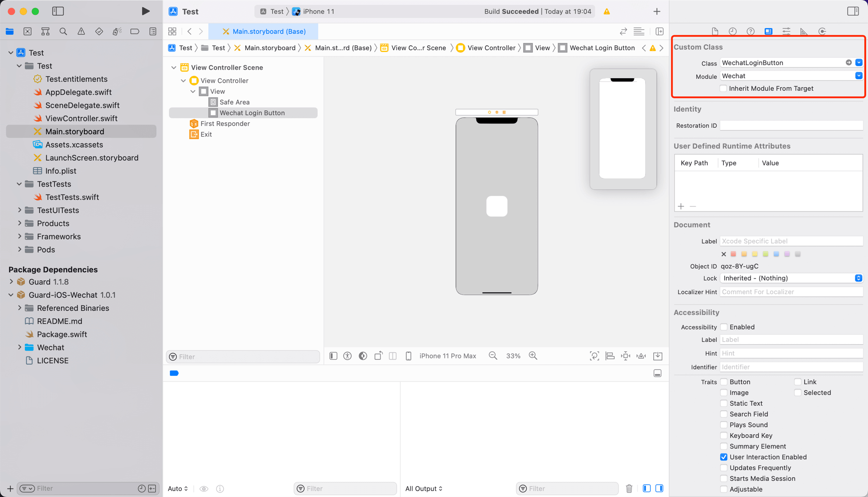Viewport: 868px width, 497px height.
Task: Open the Lock dropdown menu
Action: [791, 278]
